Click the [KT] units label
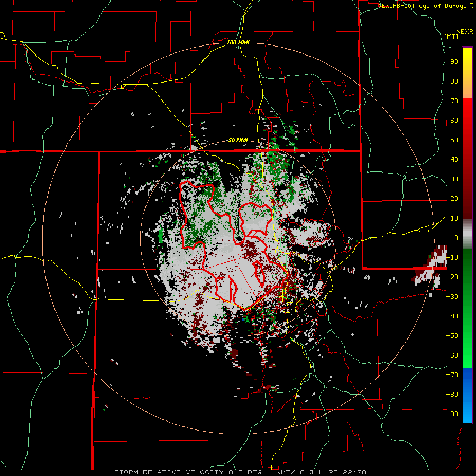This screenshot has width=476, height=476. (451, 36)
